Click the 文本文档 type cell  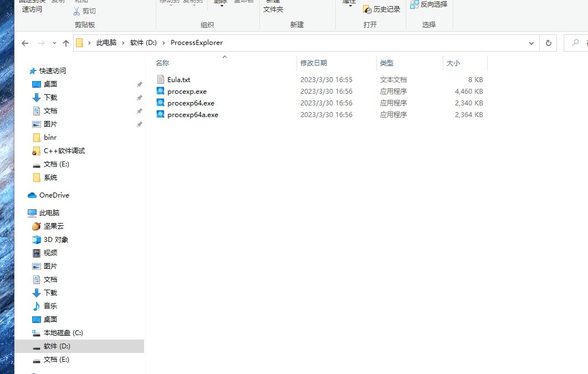pos(393,79)
